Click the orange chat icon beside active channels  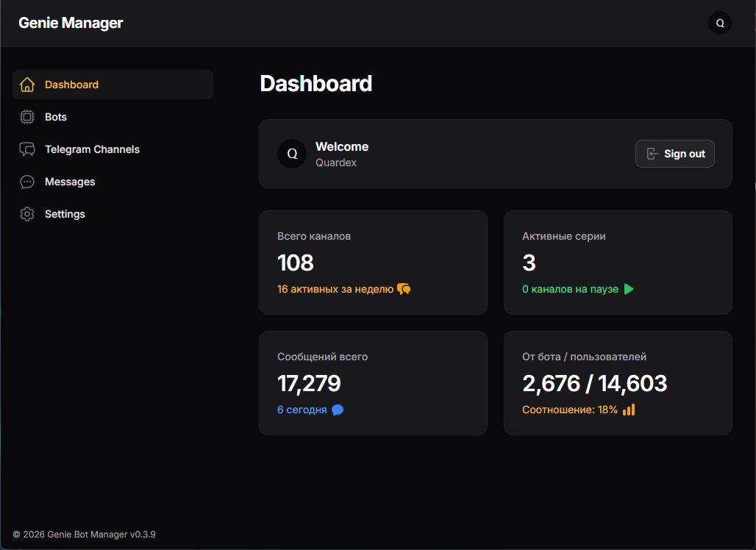[x=404, y=289]
